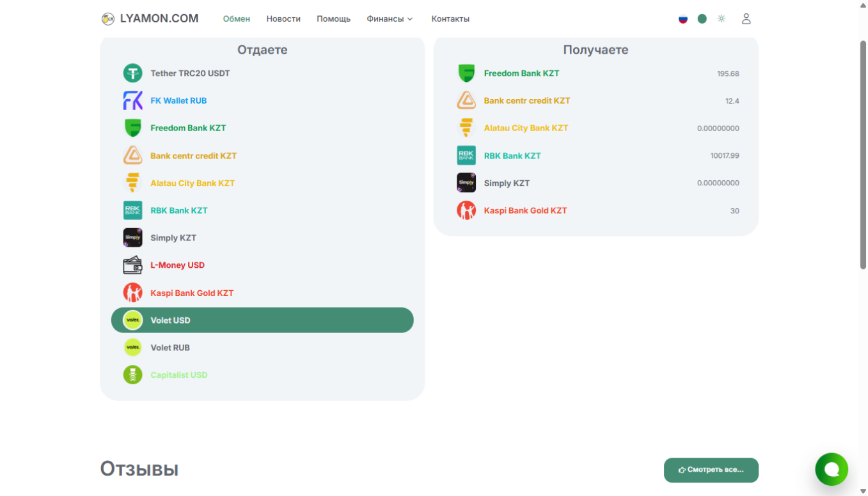Click the Simply KZT icon in Отдаете
The height and width of the screenshot is (496, 868).
132,238
